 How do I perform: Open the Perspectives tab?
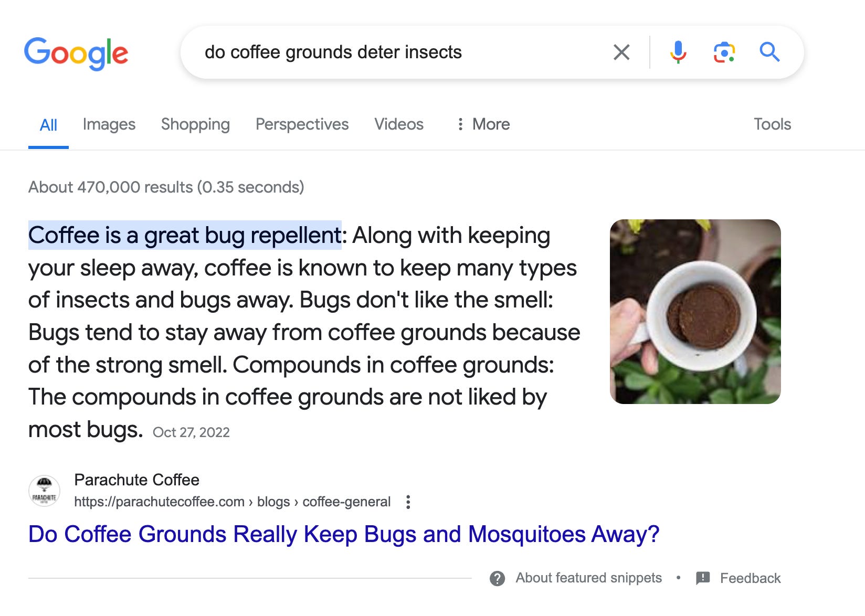click(x=302, y=124)
